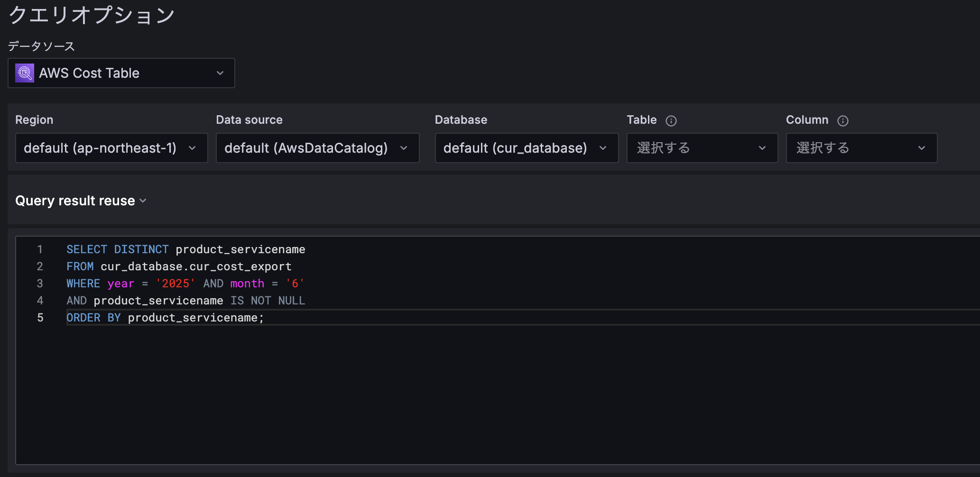Click the データソース label
Screen dimensions: 980x477
[42, 46]
